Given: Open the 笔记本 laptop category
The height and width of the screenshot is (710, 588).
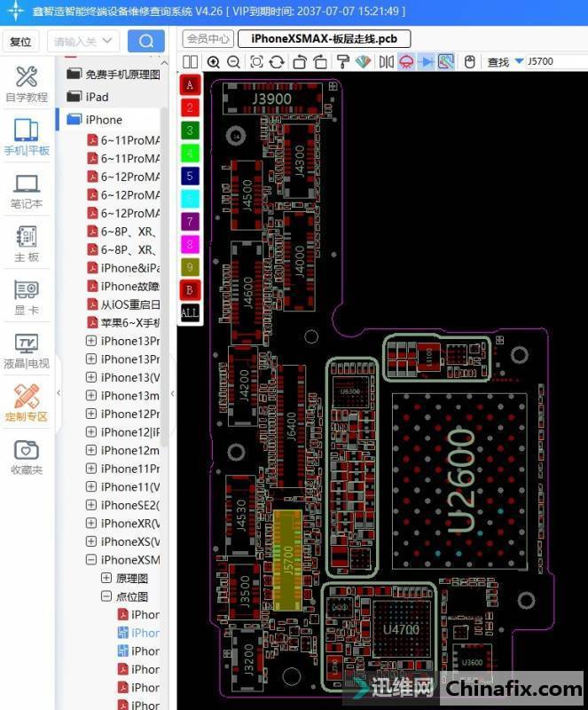Looking at the screenshot, I should click(27, 190).
